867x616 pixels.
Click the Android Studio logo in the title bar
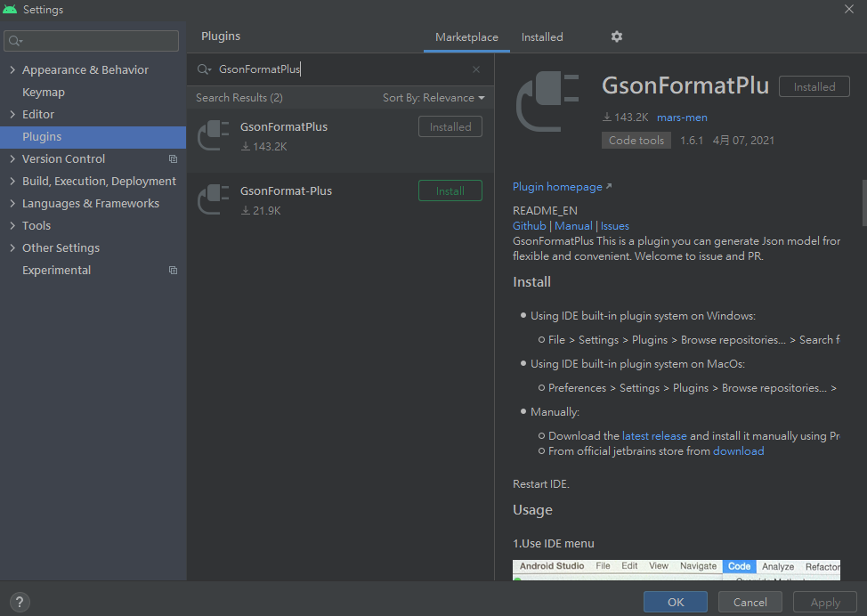click(10, 10)
